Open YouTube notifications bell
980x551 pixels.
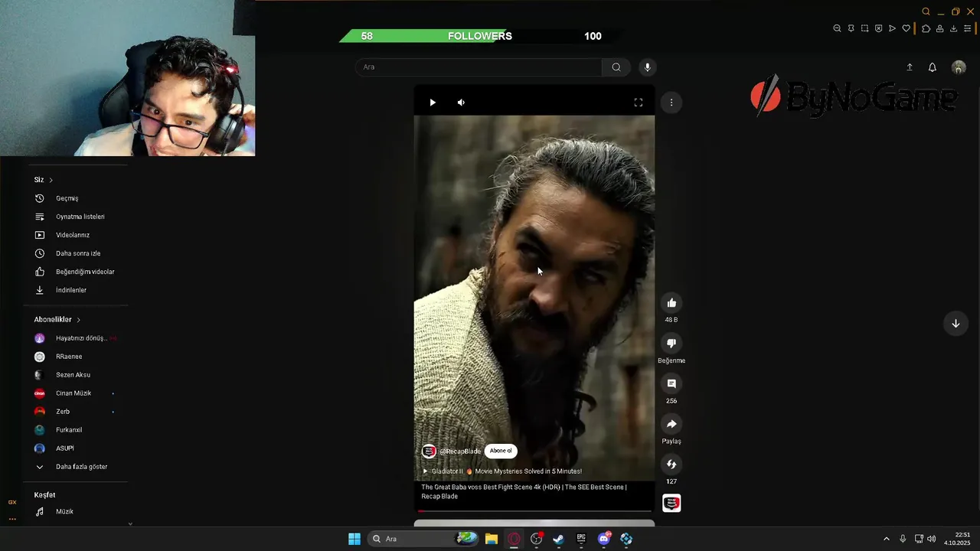933,67
